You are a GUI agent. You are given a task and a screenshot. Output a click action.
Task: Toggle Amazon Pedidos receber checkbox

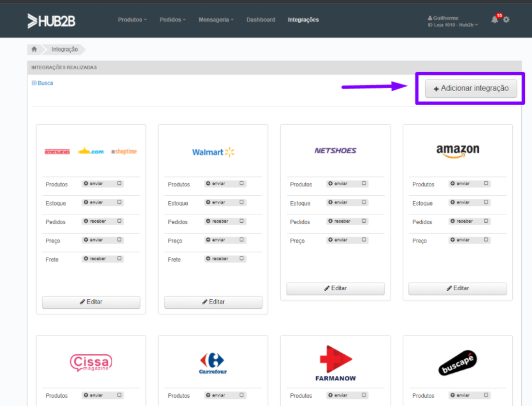pyautogui.click(x=486, y=221)
